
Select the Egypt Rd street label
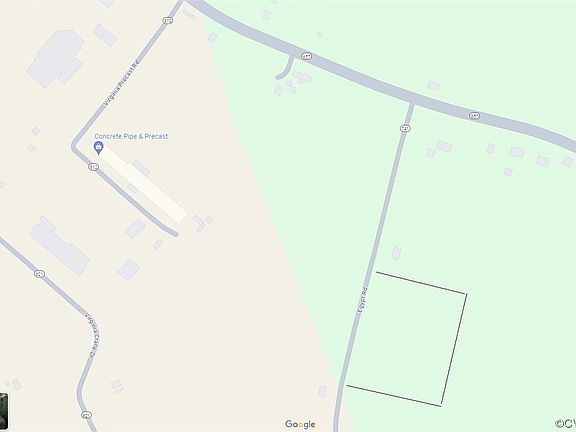click(363, 300)
